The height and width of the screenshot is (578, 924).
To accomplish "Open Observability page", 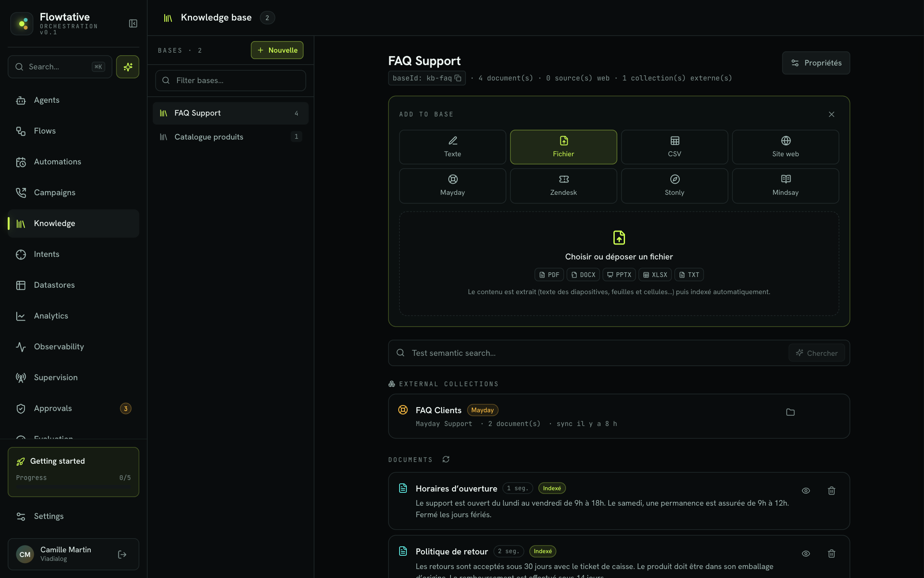I will [x=73, y=347].
